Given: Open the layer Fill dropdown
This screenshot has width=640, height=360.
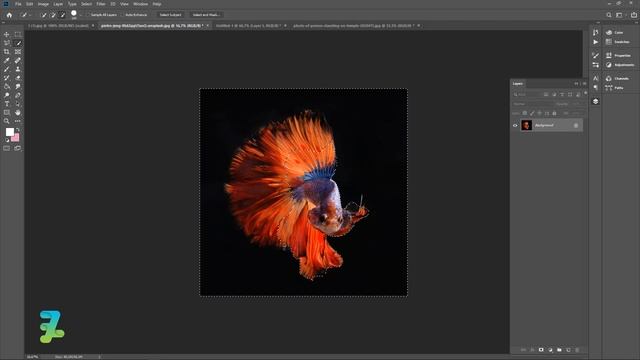Looking at the screenshot, I should tap(576, 113).
